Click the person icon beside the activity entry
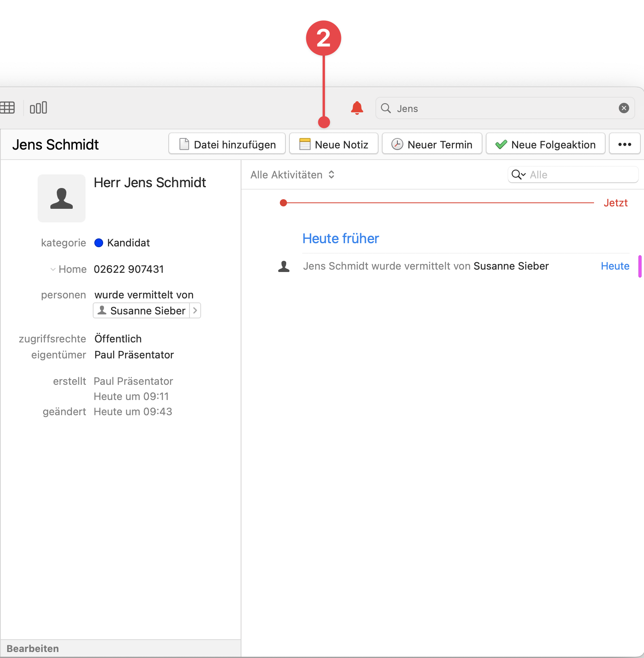This screenshot has width=644, height=658. [x=283, y=266]
